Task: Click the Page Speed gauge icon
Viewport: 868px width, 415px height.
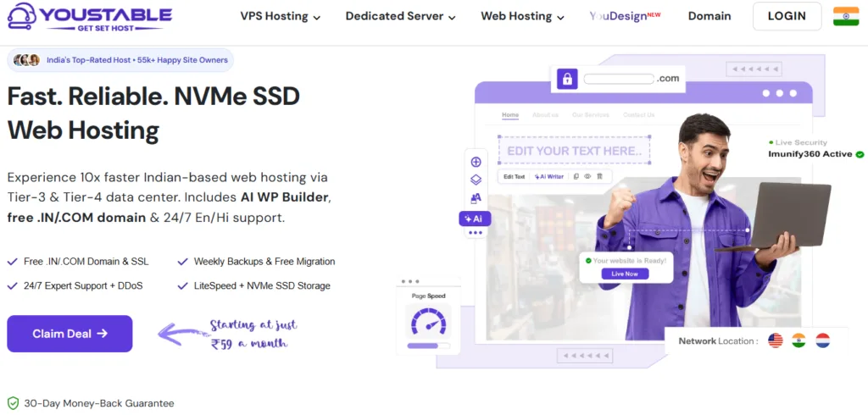Action: 428,322
